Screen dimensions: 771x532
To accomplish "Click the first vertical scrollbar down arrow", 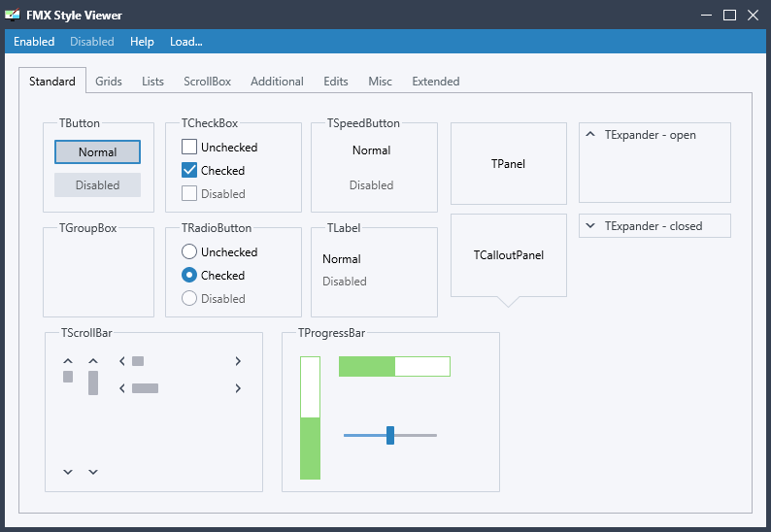I will tap(68, 472).
